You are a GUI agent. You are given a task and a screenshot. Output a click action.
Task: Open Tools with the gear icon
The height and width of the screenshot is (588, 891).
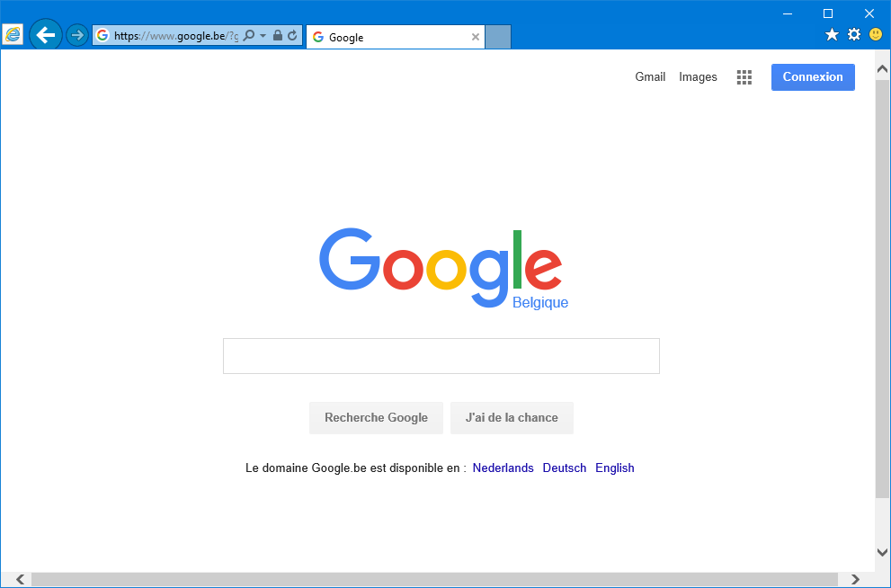tap(854, 35)
